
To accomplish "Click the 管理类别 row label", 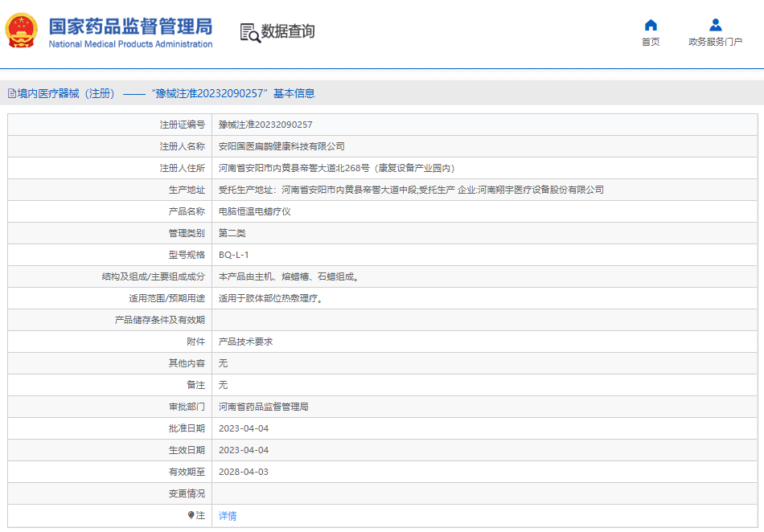I will [187, 233].
